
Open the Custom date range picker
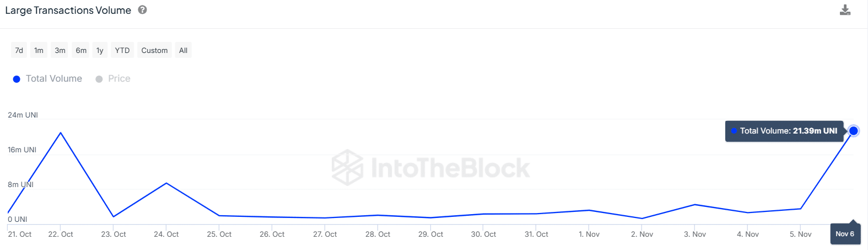pyautogui.click(x=154, y=50)
